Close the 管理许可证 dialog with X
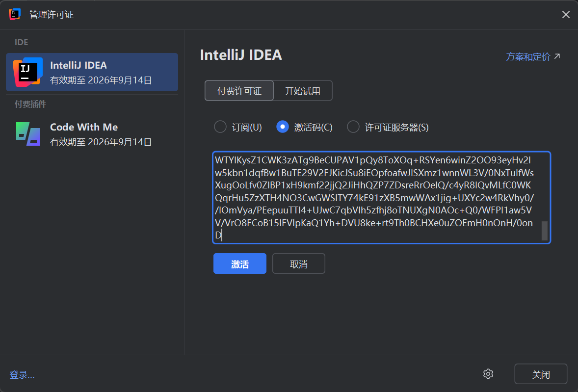The height and width of the screenshot is (392, 578). pos(566,14)
